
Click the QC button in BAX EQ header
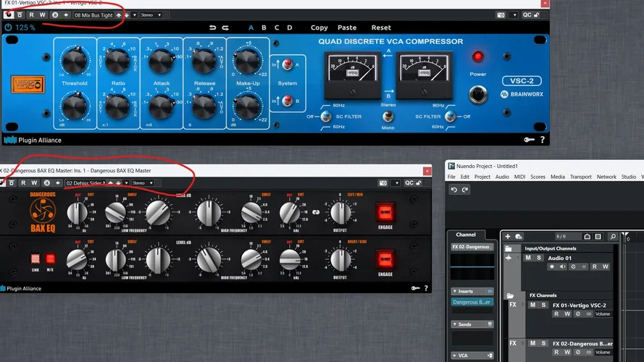coord(409,183)
